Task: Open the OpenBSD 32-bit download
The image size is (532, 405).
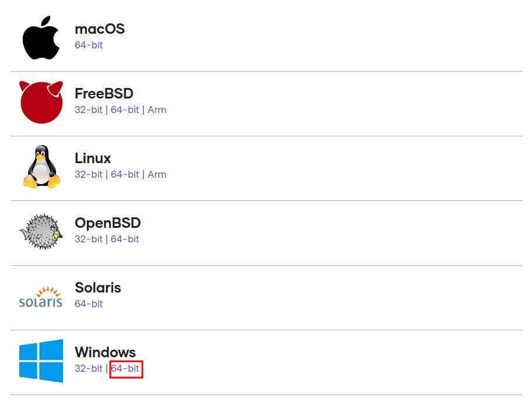Action: [89, 239]
